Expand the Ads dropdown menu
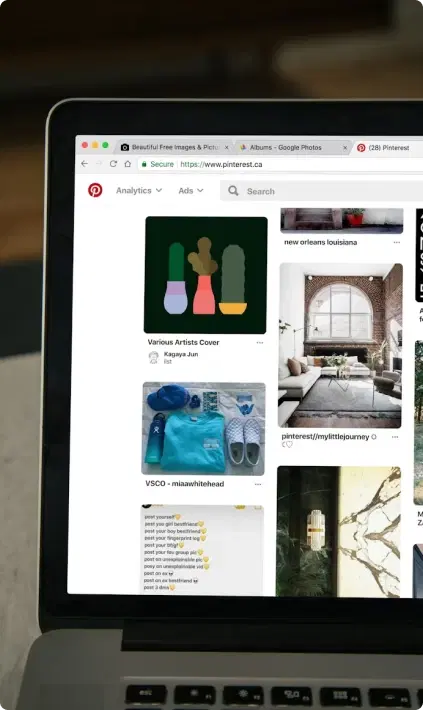 (x=191, y=191)
